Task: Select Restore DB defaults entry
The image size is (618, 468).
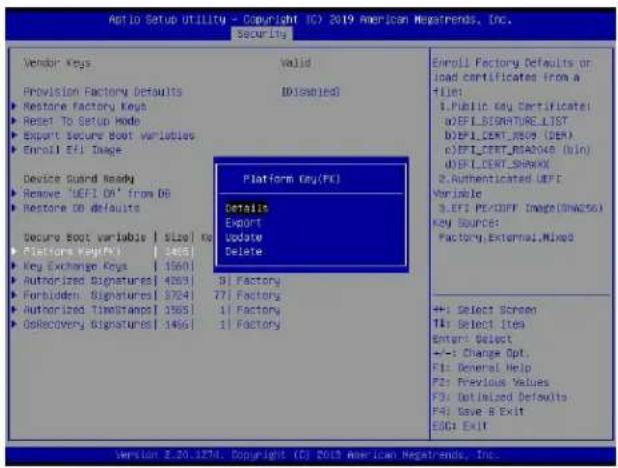Action: pyautogui.click(x=82, y=208)
